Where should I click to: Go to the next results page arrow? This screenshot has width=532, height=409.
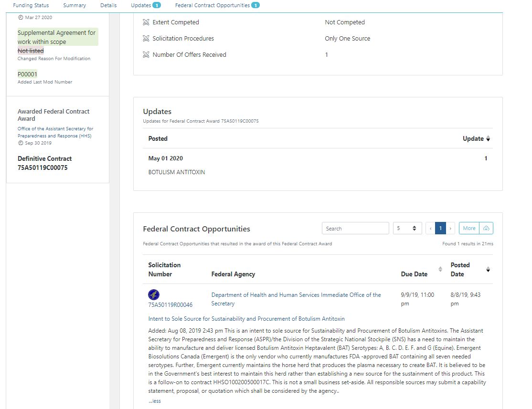coord(450,228)
